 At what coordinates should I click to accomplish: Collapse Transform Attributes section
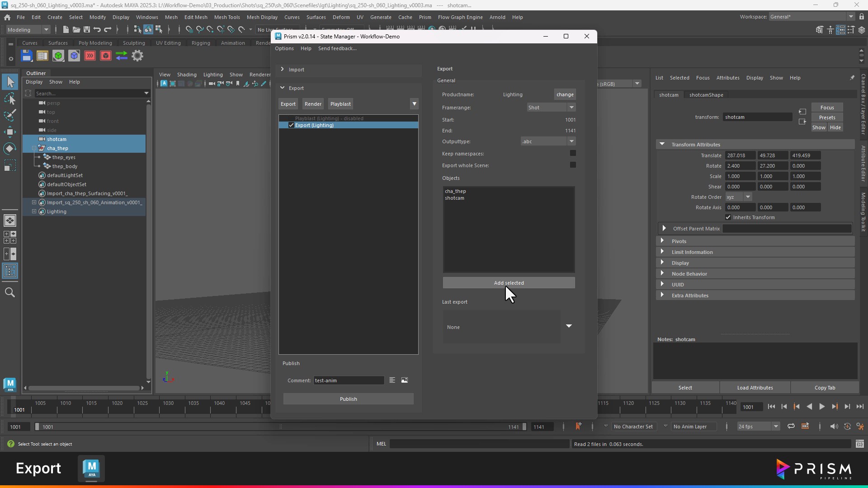point(662,144)
